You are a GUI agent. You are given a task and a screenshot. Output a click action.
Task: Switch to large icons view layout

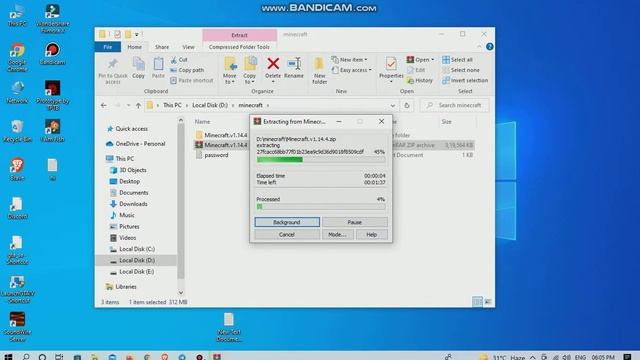[488, 302]
